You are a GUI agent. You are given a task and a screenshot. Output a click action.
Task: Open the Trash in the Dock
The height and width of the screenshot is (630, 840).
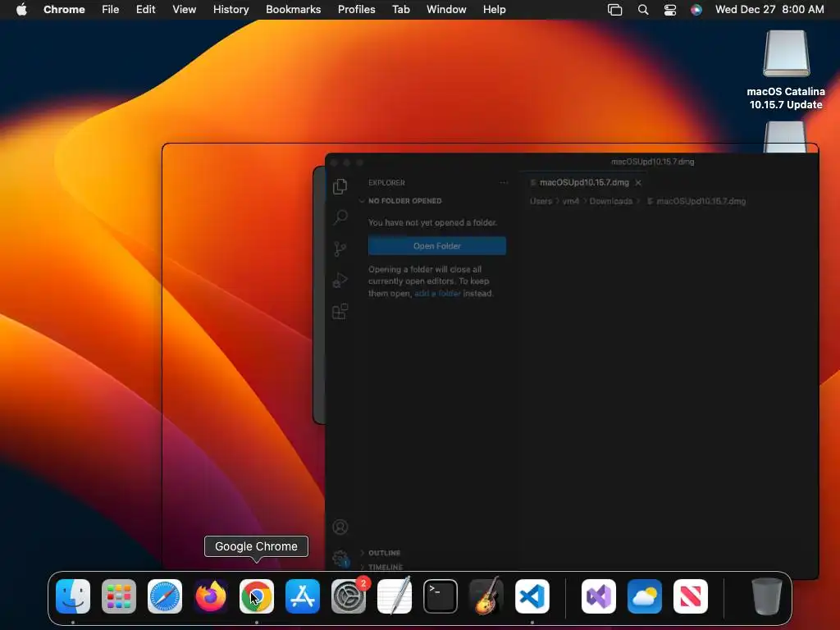[x=767, y=596]
